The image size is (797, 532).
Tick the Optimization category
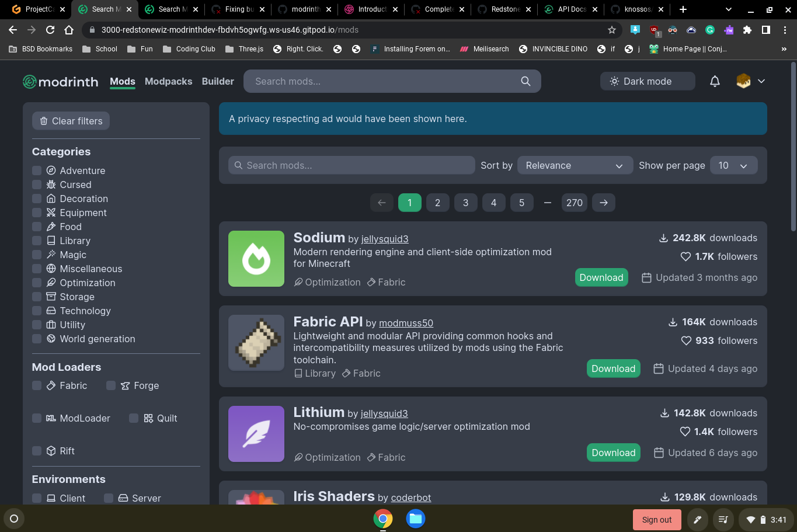tap(37, 283)
